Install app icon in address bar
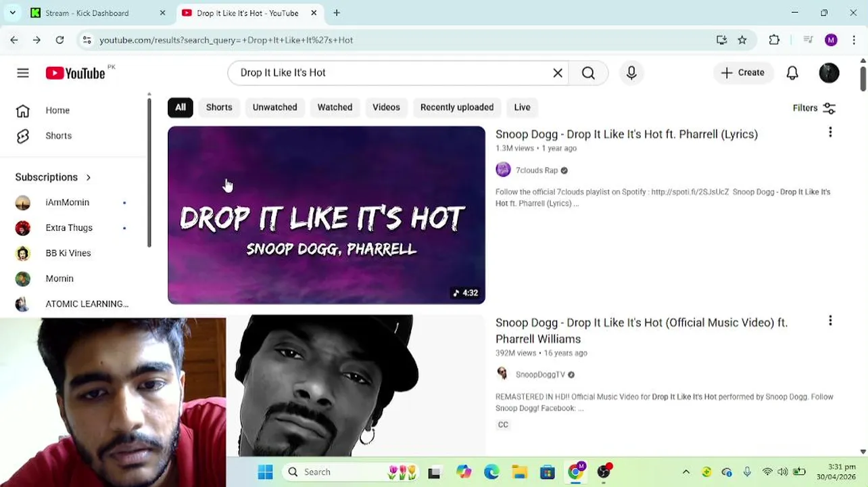 coord(721,40)
